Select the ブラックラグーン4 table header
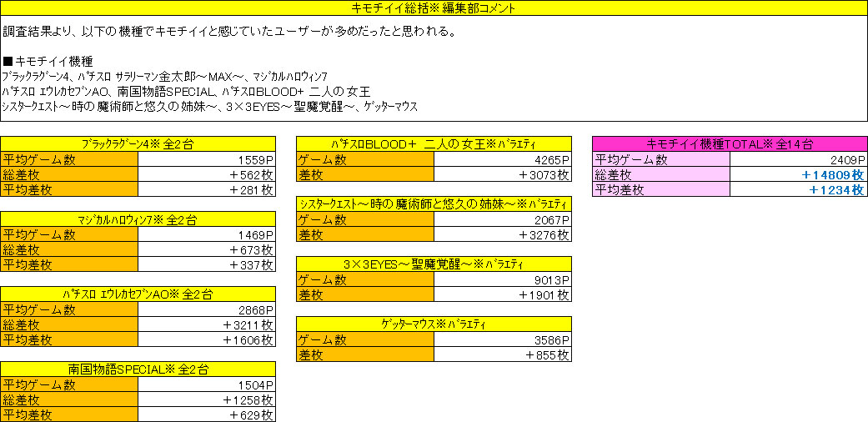868x422 pixels. [138, 144]
